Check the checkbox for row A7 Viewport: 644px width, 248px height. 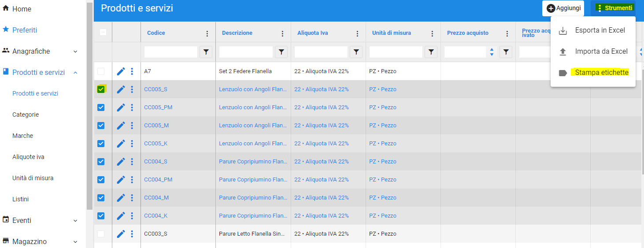tap(101, 71)
